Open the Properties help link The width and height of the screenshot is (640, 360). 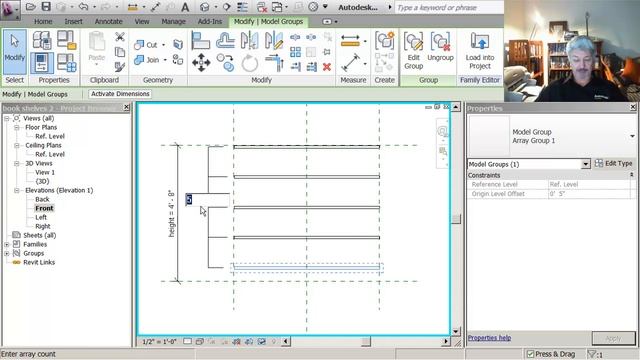point(489,338)
